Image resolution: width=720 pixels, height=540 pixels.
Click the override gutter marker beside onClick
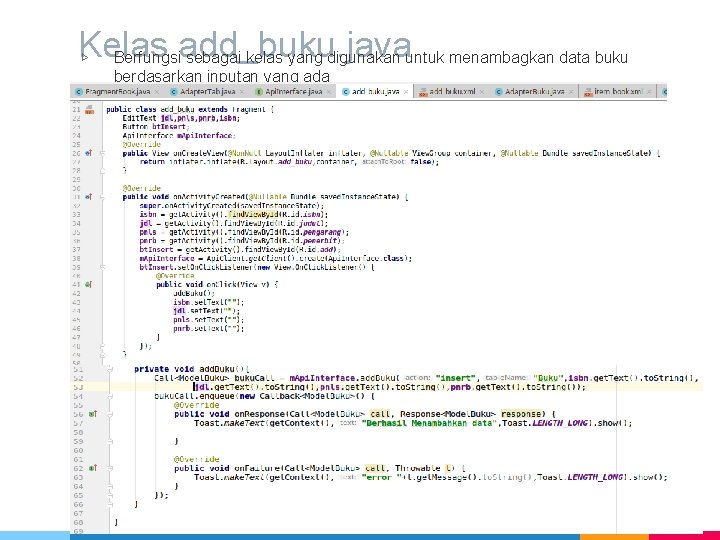tap(89, 284)
